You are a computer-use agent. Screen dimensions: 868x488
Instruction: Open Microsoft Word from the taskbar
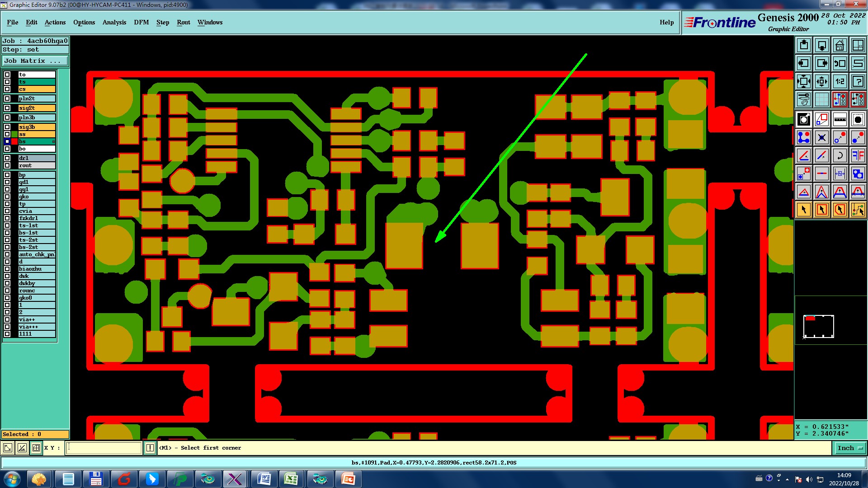click(x=264, y=479)
